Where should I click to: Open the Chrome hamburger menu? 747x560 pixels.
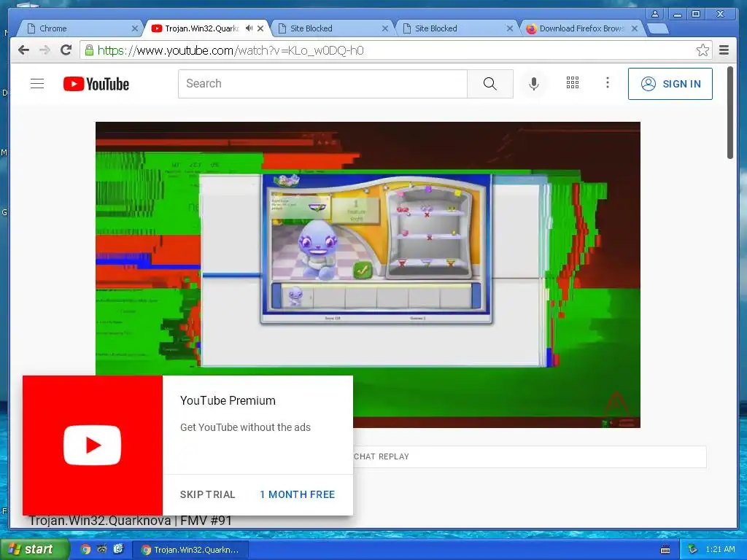click(x=724, y=50)
